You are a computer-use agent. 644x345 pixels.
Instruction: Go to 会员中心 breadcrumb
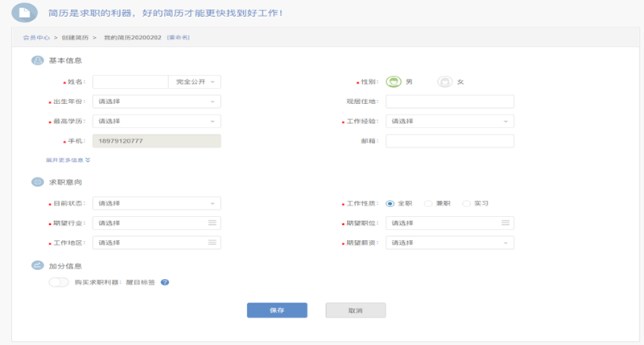36,37
